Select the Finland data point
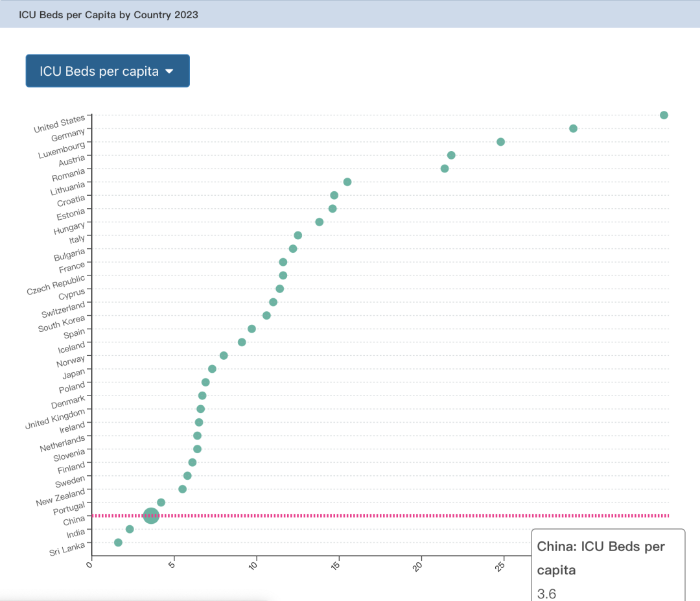This screenshot has height=601, width=700. (x=192, y=463)
